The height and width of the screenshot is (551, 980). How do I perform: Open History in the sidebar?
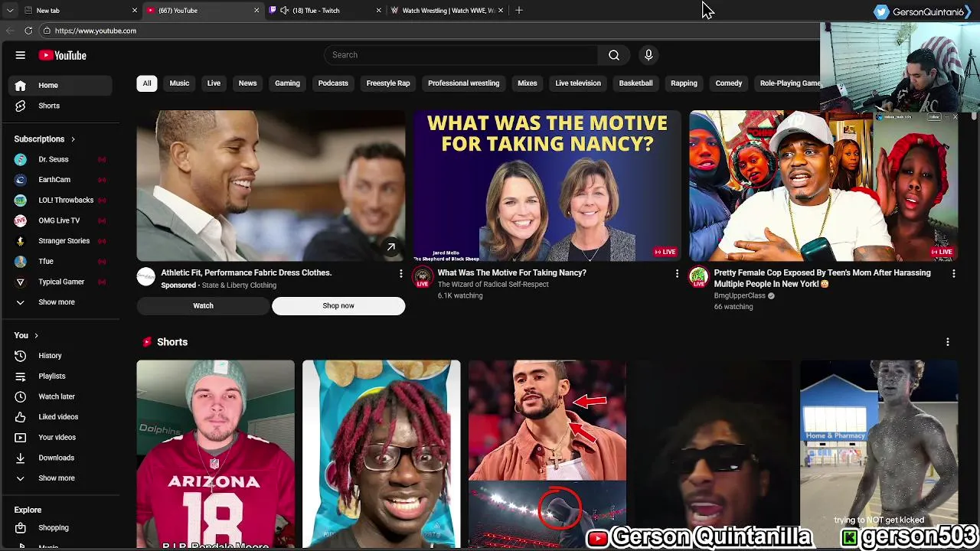point(60,356)
